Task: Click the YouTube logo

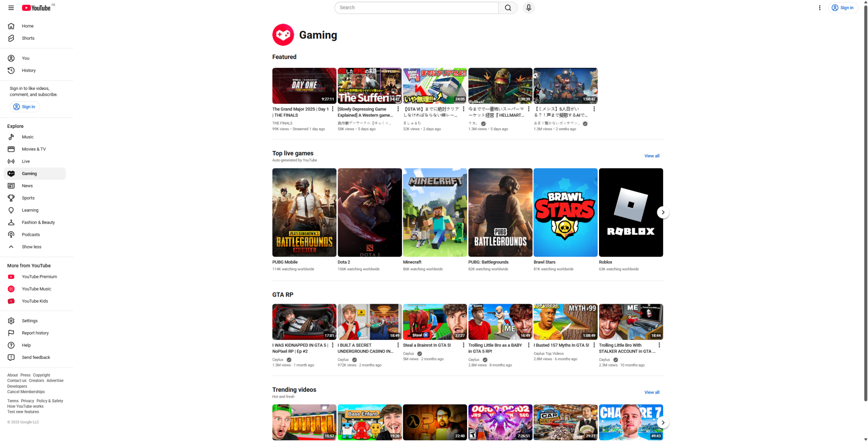Action: [36, 8]
